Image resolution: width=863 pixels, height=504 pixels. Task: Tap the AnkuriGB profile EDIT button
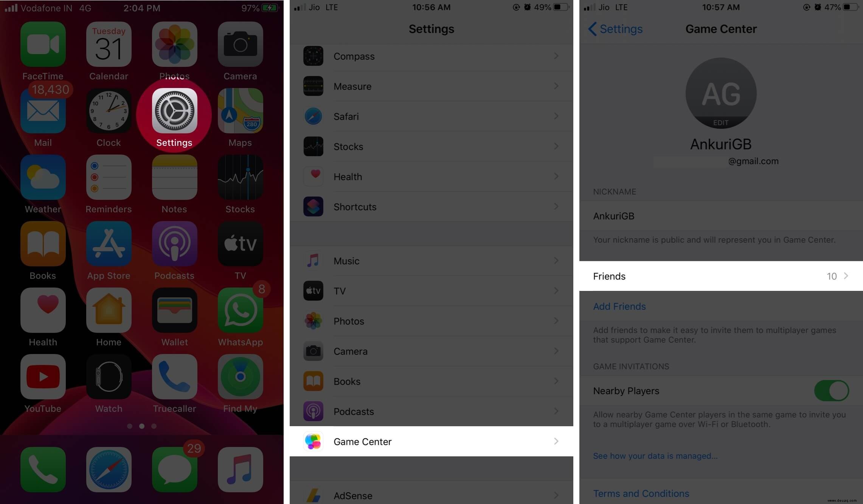click(720, 123)
